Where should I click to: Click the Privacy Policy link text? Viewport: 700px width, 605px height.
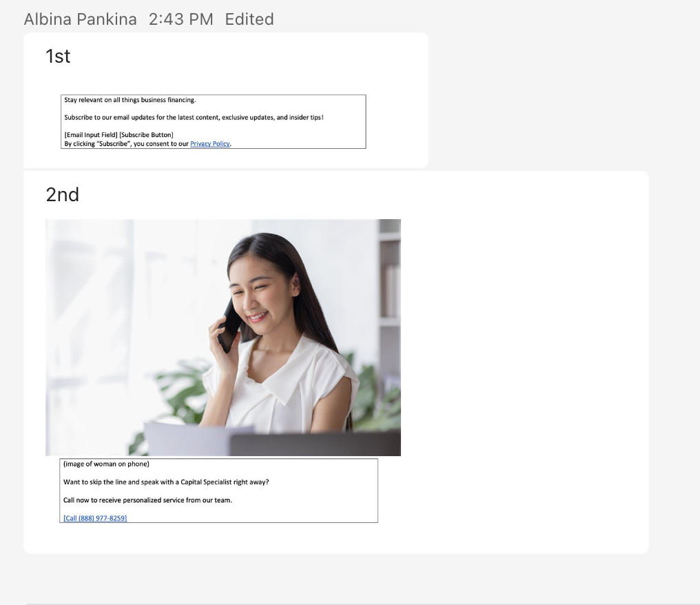click(210, 144)
